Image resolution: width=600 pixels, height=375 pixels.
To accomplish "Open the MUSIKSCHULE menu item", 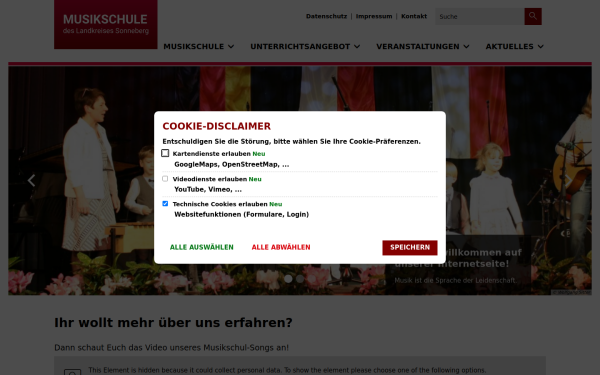I will (194, 47).
